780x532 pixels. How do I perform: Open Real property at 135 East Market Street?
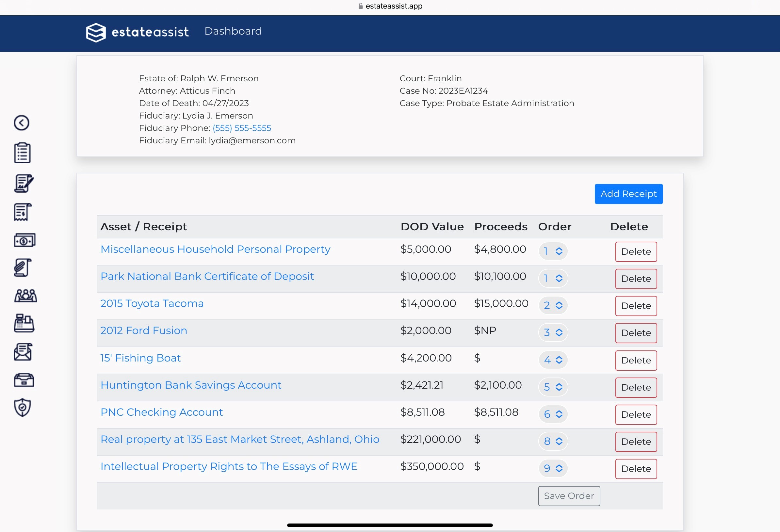(x=240, y=439)
